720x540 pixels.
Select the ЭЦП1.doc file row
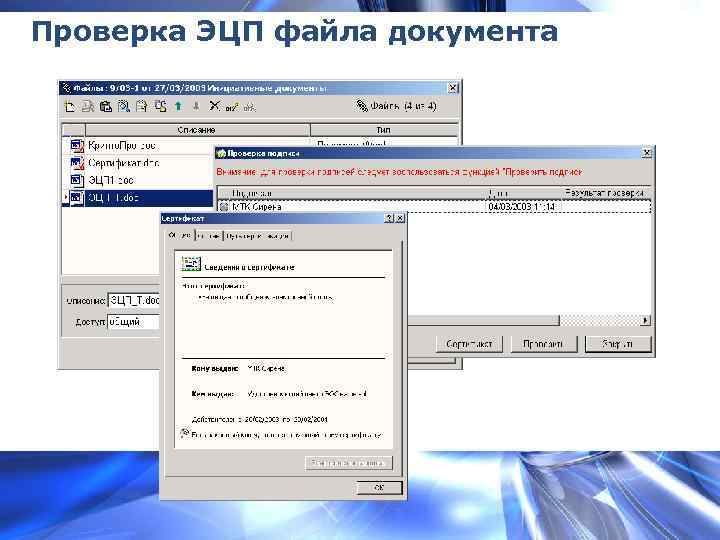click(x=138, y=180)
